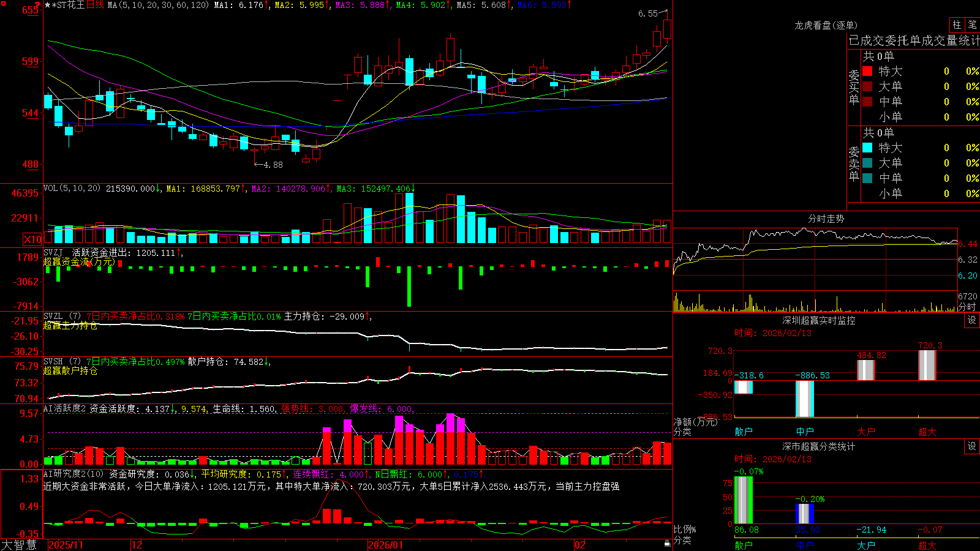Click dark red 大单 swatch under 委买单
This screenshot has height=551, width=980.
[x=867, y=86]
